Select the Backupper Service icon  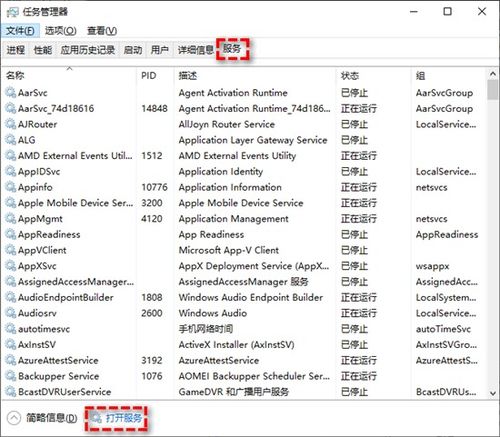click(11, 376)
